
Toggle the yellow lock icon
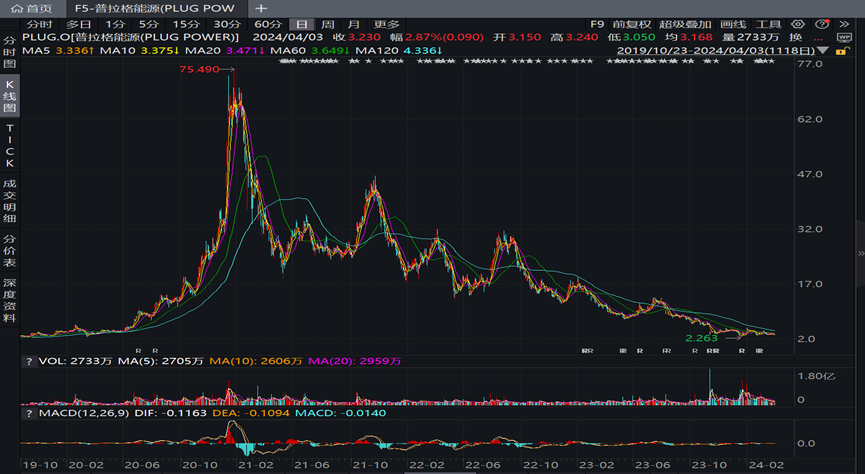tap(841, 50)
